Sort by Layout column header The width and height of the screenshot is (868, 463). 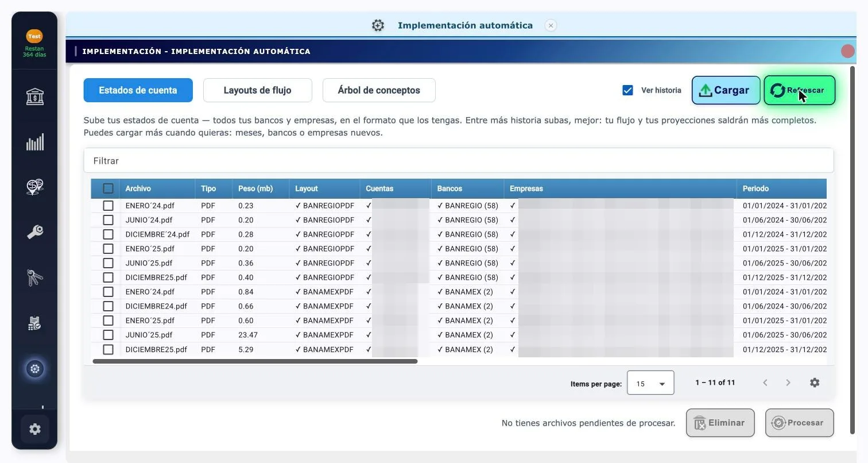click(x=307, y=188)
